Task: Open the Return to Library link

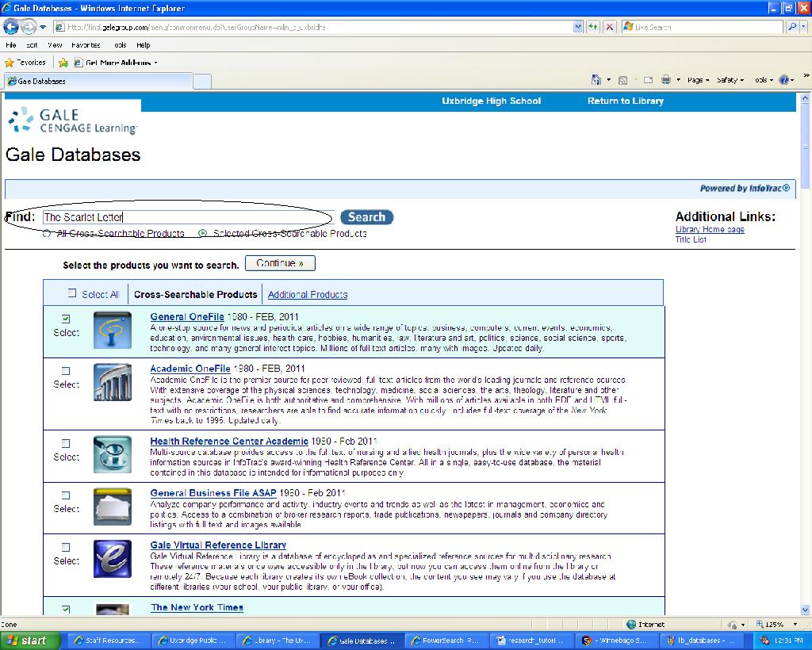Action: coord(625,101)
